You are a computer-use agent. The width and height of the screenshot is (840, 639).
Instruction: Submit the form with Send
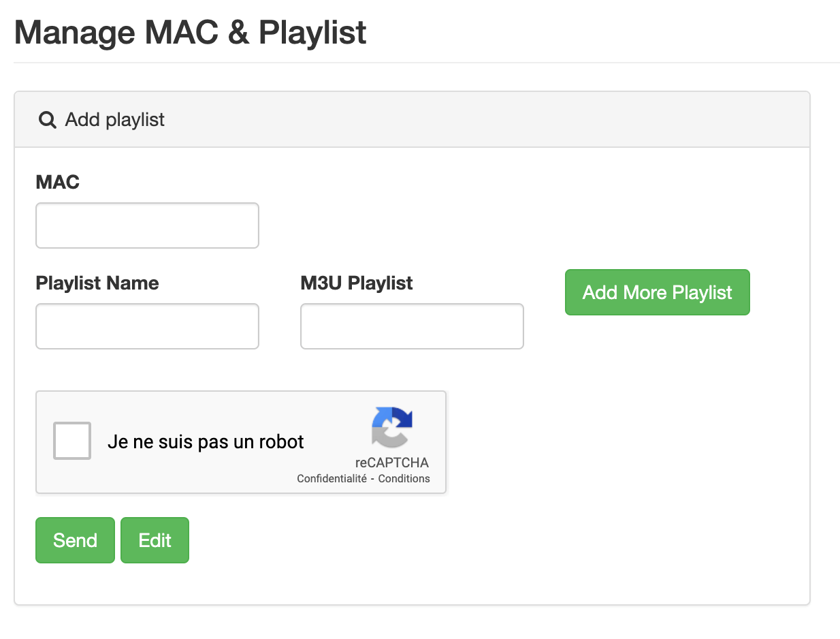(75, 540)
